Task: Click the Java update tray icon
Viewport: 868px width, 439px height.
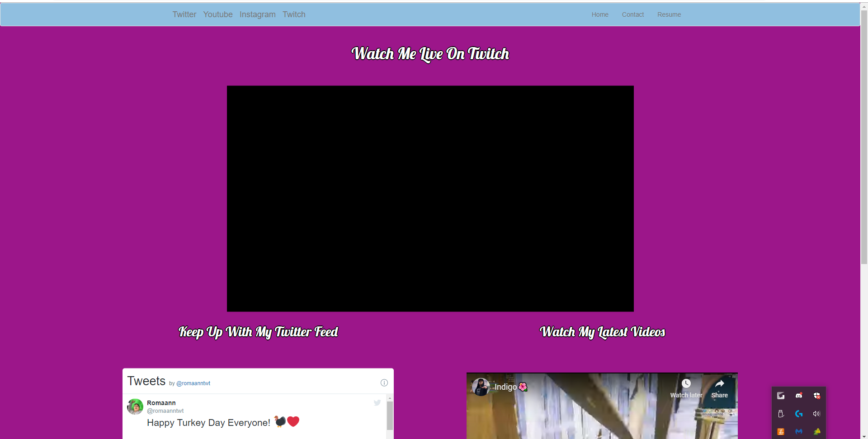Action: [x=781, y=432]
